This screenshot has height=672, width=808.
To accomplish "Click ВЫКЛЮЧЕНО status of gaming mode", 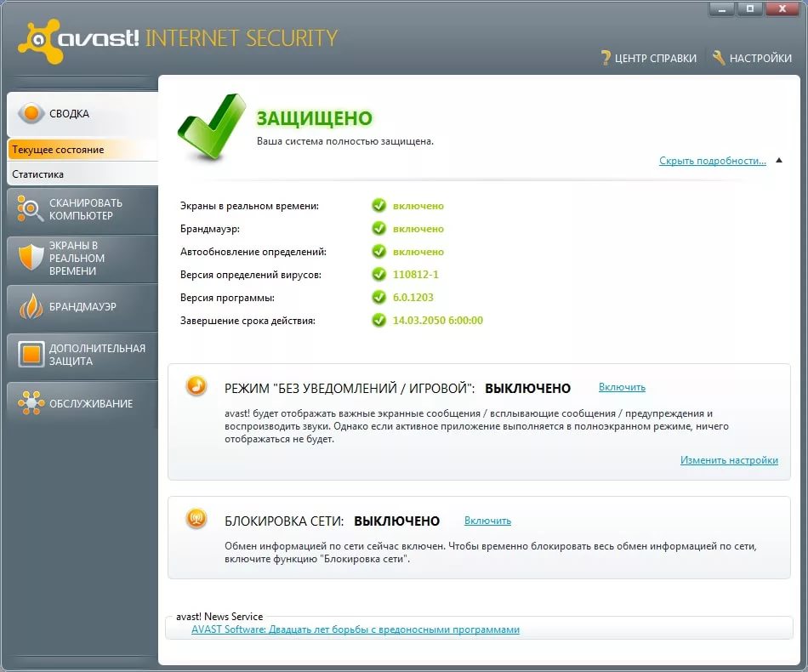I will coord(527,388).
